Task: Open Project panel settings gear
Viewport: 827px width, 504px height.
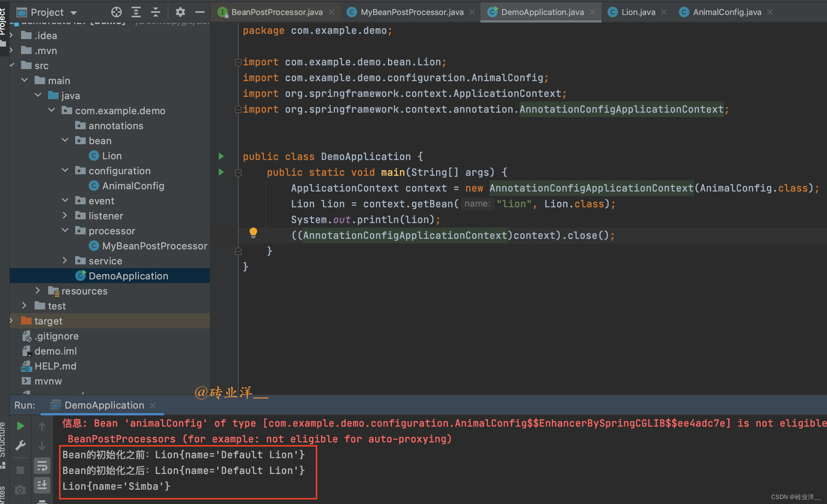Action: point(180,12)
